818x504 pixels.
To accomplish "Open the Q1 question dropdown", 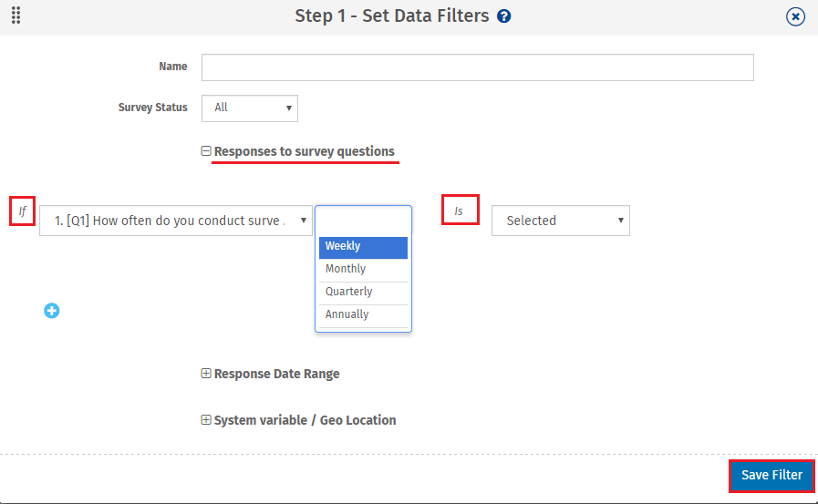I will click(176, 221).
